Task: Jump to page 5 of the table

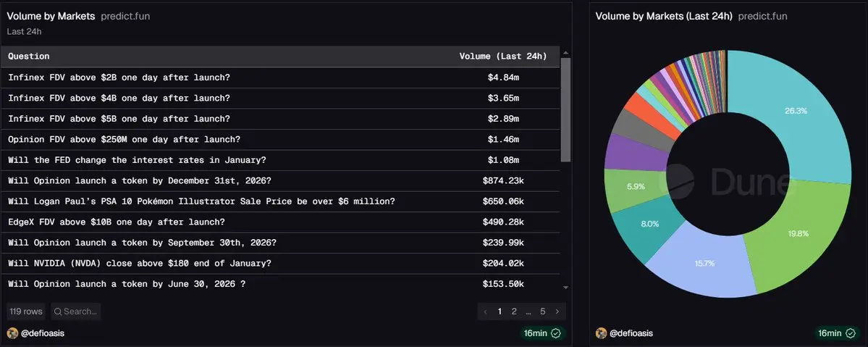Action: coord(542,312)
